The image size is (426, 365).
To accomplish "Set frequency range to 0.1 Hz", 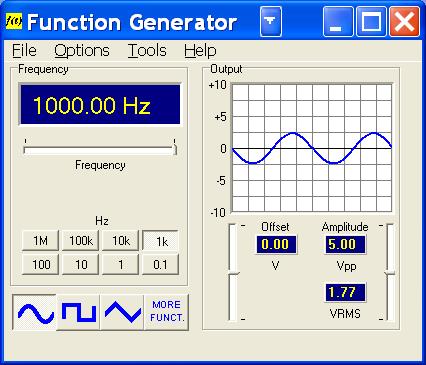I will (x=161, y=265).
